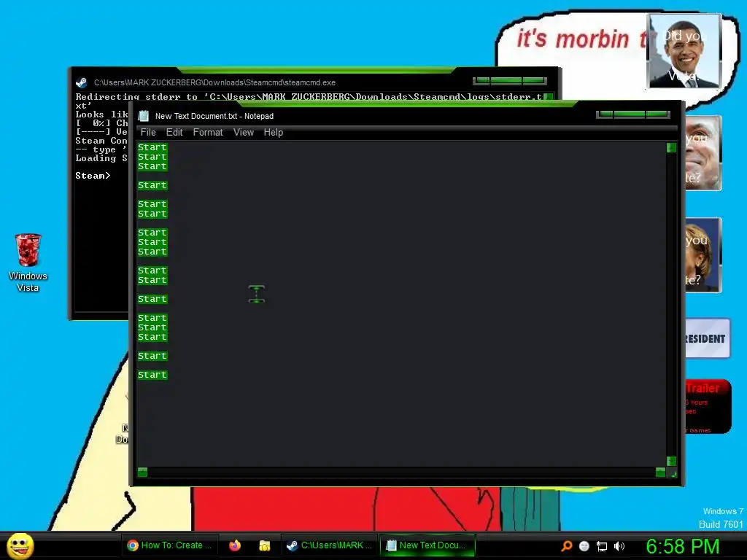Click the orange magnifier tray icon
The height and width of the screenshot is (560, 747).
[x=566, y=545]
